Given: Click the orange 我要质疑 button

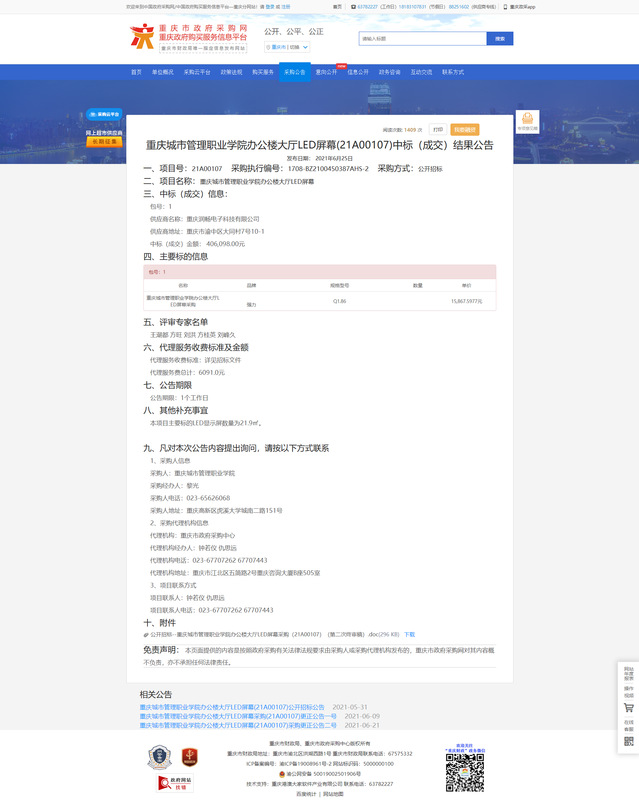Looking at the screenshot, I should coord(465,130).
